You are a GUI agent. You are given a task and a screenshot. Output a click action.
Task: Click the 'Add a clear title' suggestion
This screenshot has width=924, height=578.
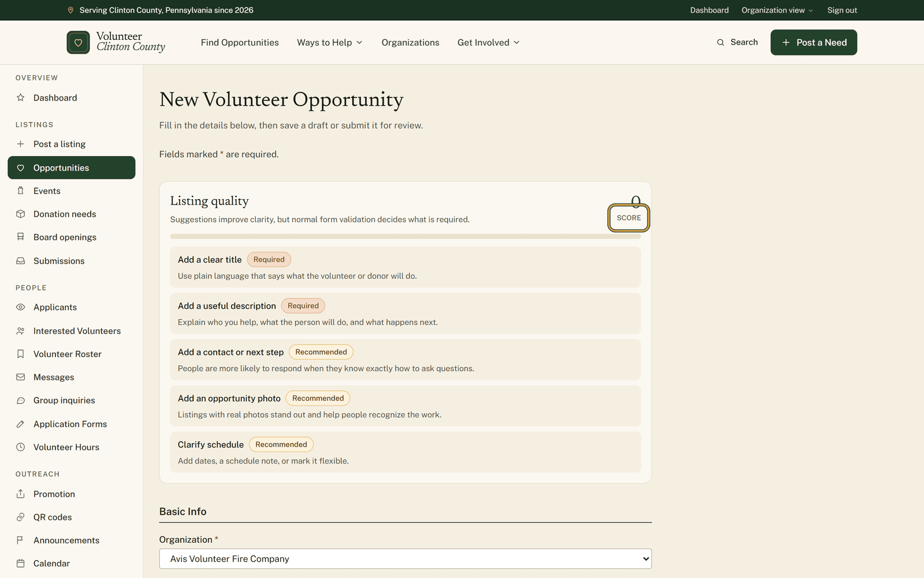click(405, 267)
